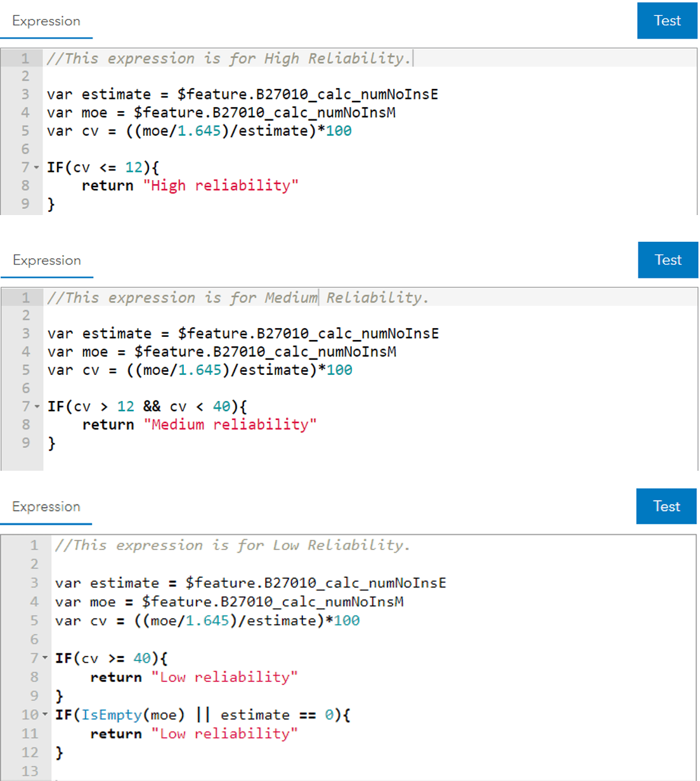Click Test button for Medium Reliability expression

(x=668, y=259)
